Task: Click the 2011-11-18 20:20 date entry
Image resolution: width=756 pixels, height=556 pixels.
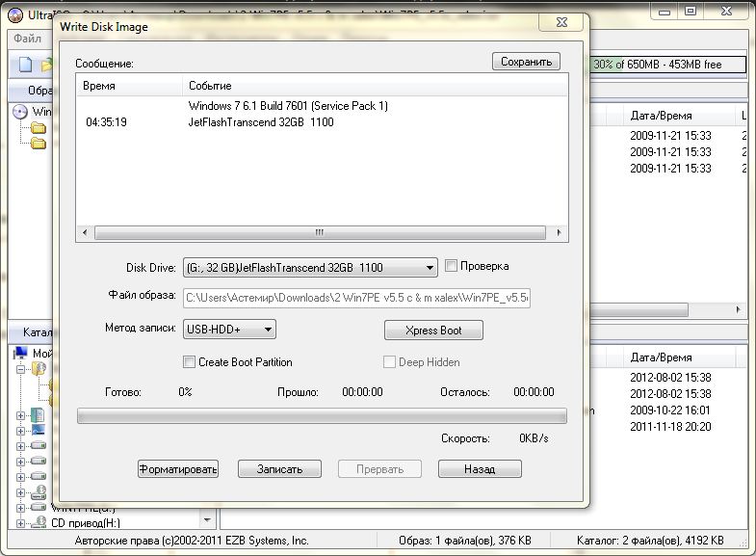Action: tap(670, 427)
